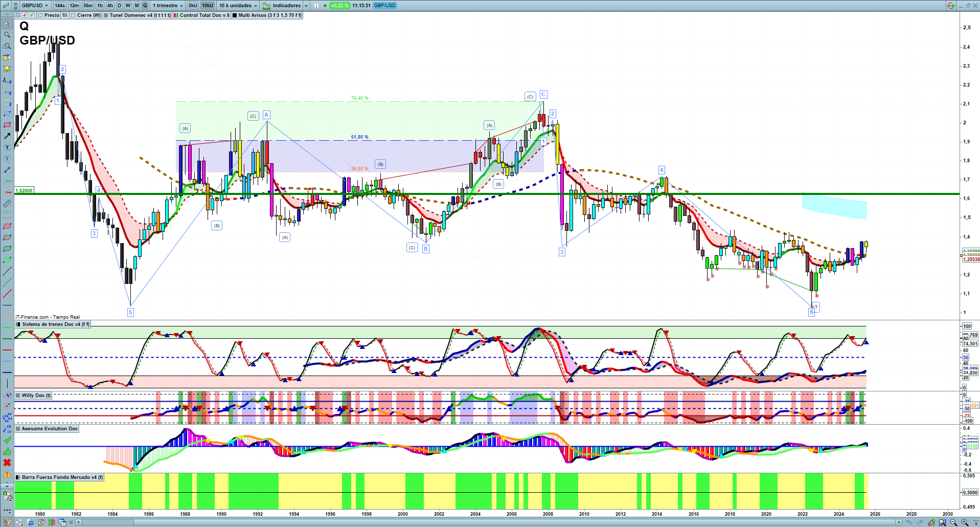Expand the 10 k unidades dropdown

[x=238, y=6]
